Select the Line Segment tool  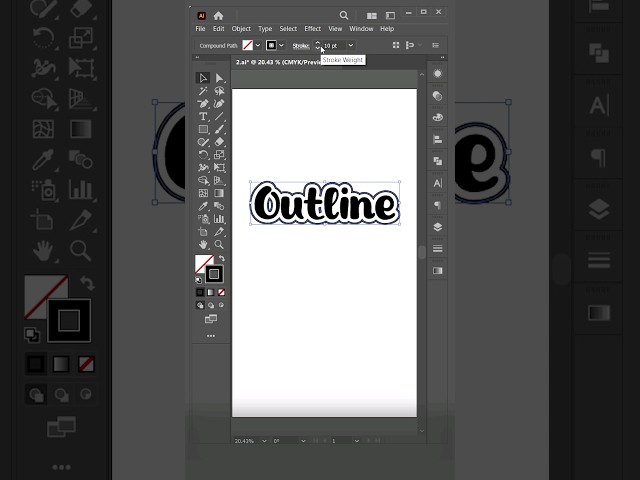[219, 116]
